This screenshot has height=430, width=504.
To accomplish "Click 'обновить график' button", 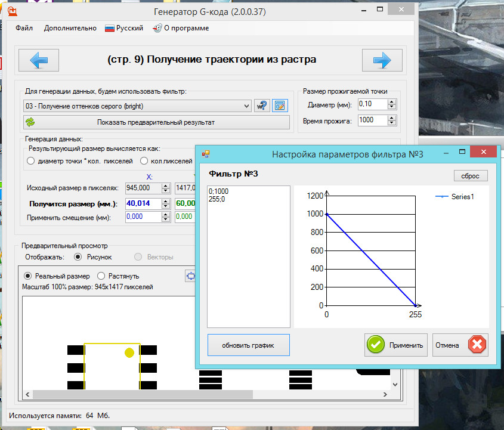I will [x=249, y=345].
